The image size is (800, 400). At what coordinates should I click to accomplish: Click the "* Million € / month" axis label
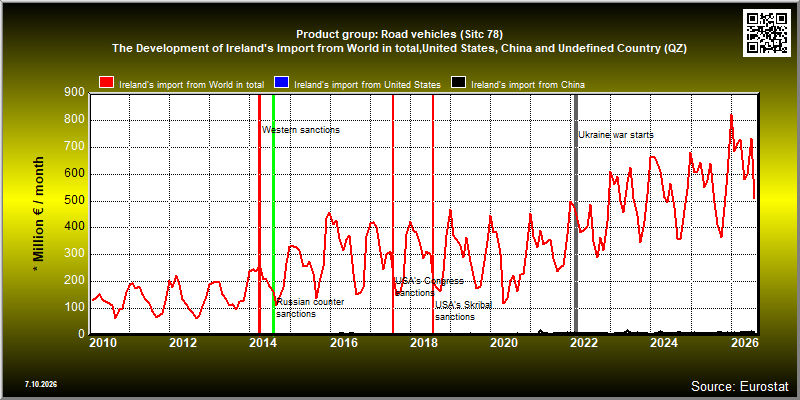[39, 214]
